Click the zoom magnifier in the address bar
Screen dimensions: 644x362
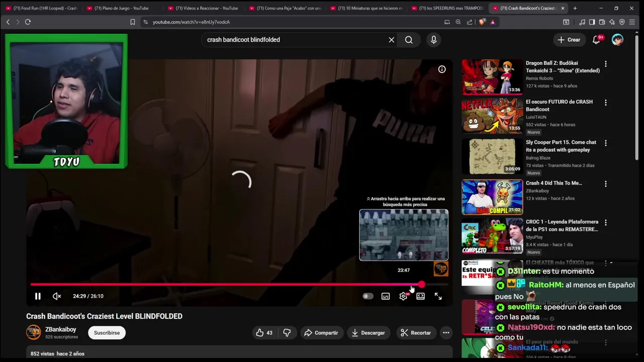click(458, 22)
